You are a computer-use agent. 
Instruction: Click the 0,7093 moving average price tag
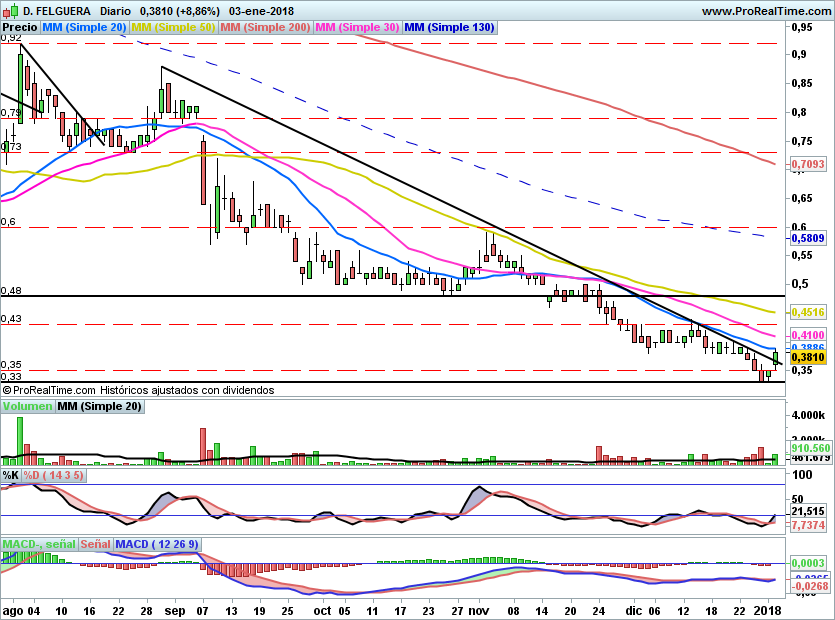tap(807, 164)
